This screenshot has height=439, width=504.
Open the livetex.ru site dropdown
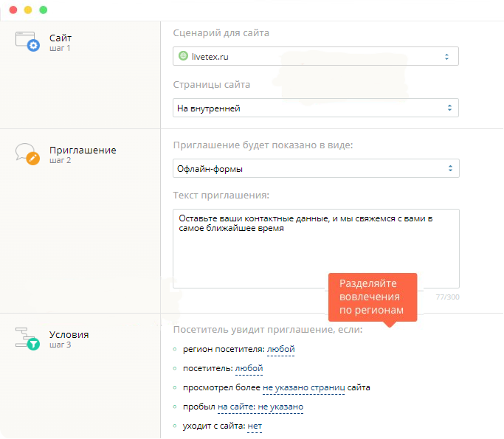point(316,56)
